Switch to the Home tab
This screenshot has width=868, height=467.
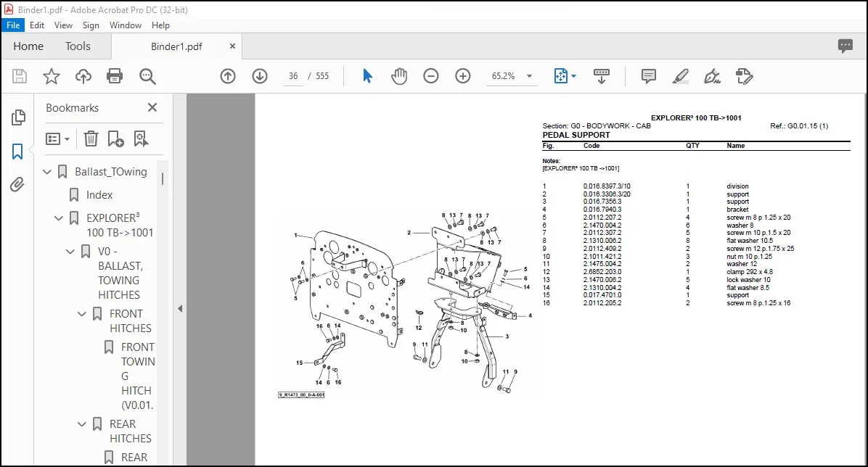tap(28, 46)
